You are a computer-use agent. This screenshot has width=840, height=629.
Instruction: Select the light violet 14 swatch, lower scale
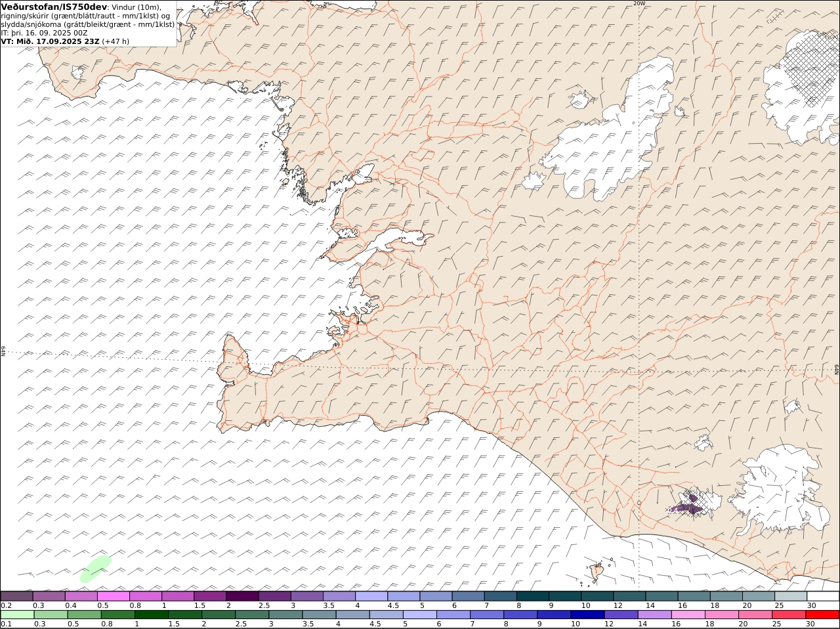655,615
